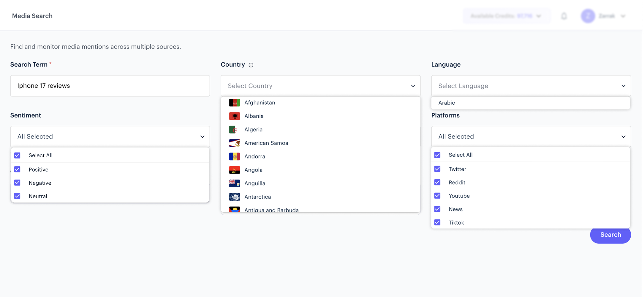The width and height of the screenshot is (644, 297).
Task: Click the Albania flag icon
Action: tap(234, 116)
